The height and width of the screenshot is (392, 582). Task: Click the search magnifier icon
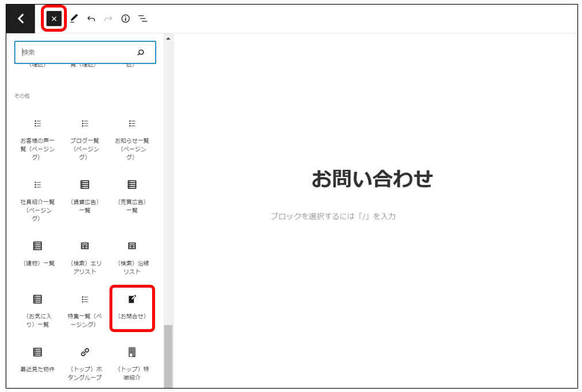coord(141,52)
